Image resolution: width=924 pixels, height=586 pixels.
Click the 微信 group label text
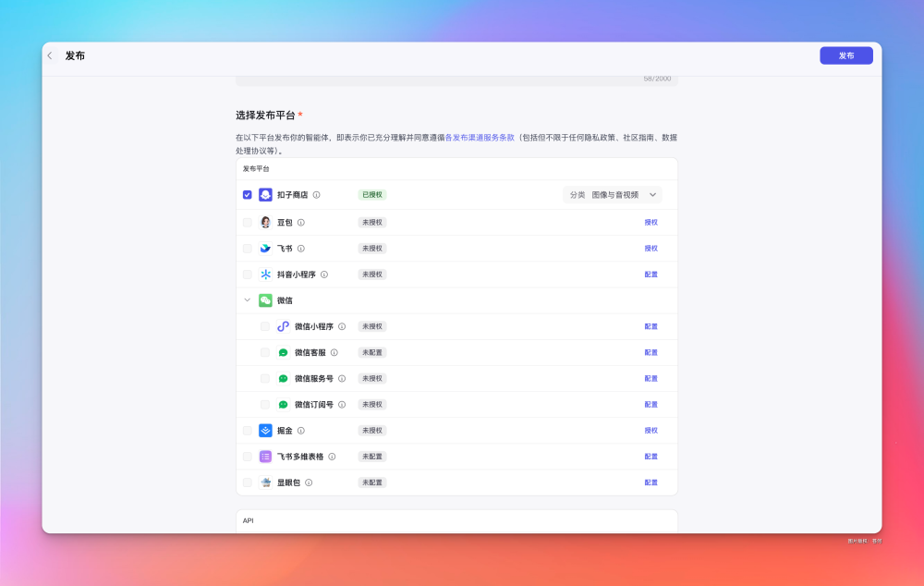click(x=285, y=300)
